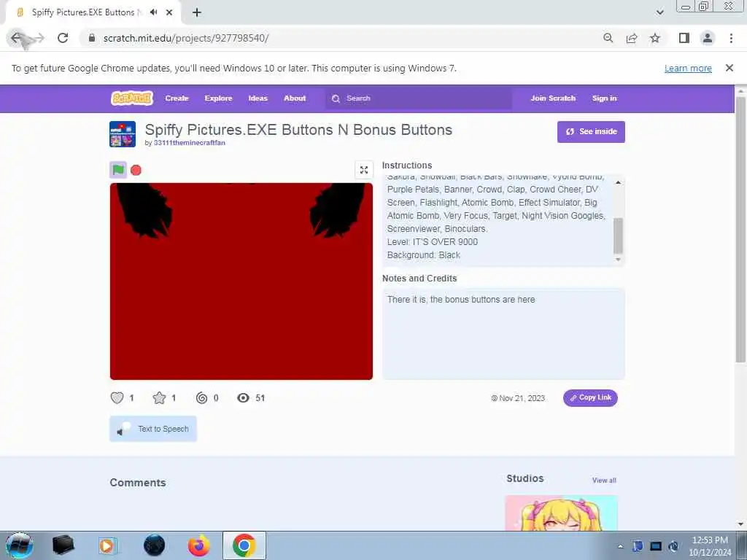View site info padlock icon
This screenshot has height=560, width=747.
92,38
